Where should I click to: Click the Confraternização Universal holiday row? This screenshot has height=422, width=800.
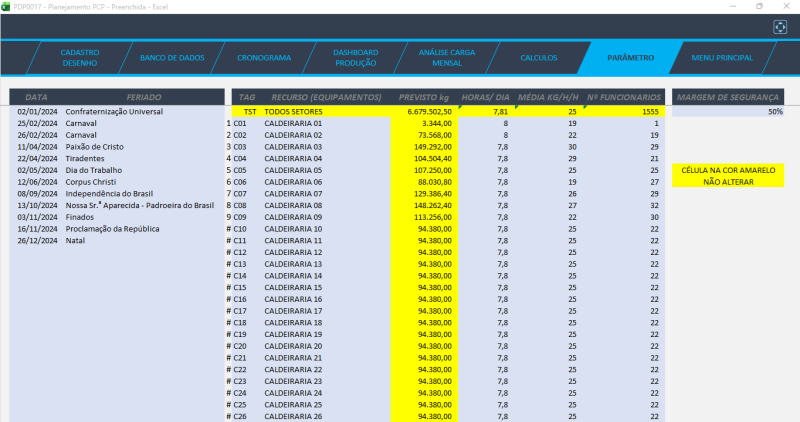(x=113, y=112)
